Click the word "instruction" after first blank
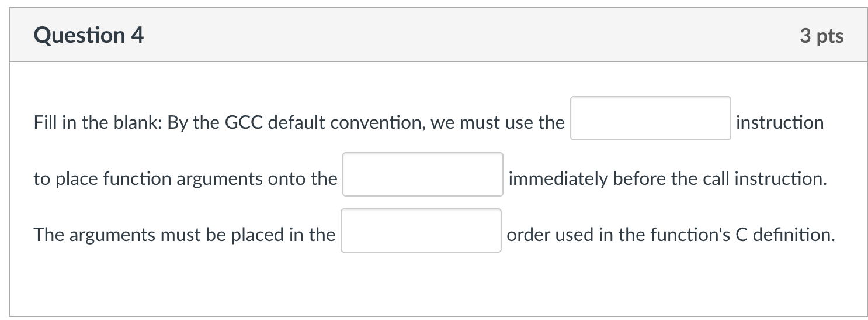The image size is (868, 320). pos(780,123)
